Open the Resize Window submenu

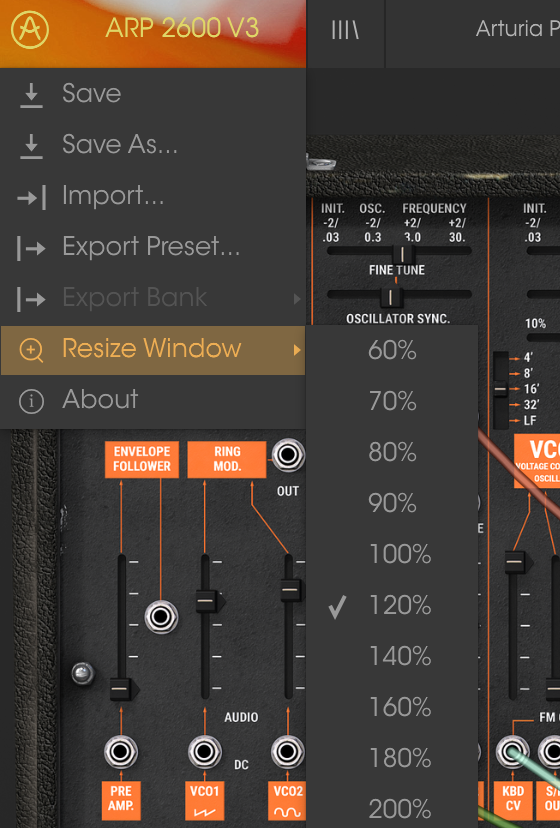click(153, 350)
